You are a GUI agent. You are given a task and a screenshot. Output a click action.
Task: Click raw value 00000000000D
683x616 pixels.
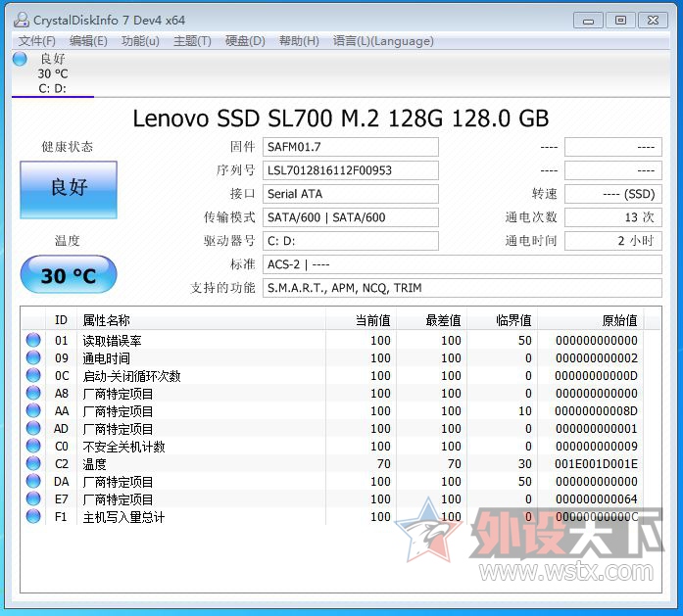pyautogui.click(x=596, y=376)
